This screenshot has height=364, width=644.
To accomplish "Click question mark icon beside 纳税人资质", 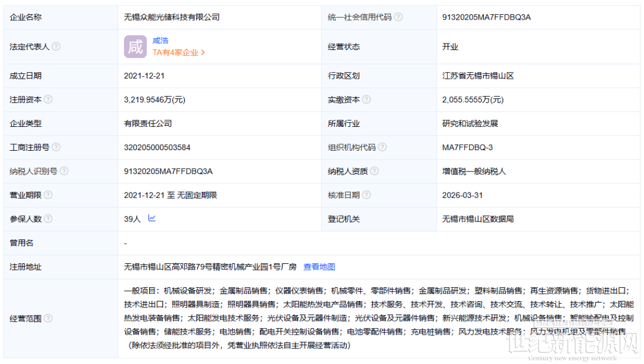I will (x=374, y=171).
